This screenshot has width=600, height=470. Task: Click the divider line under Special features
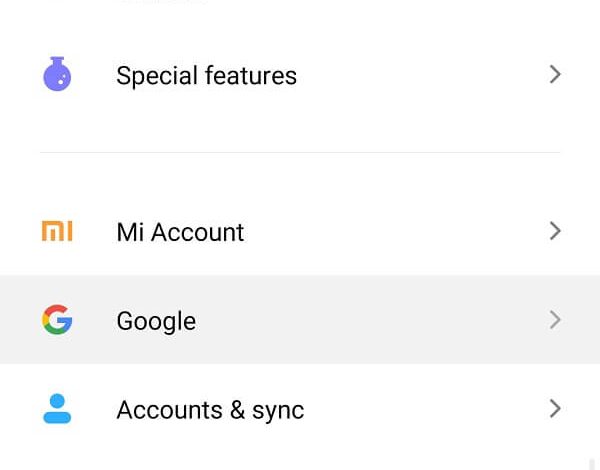[x=300, y=152]
